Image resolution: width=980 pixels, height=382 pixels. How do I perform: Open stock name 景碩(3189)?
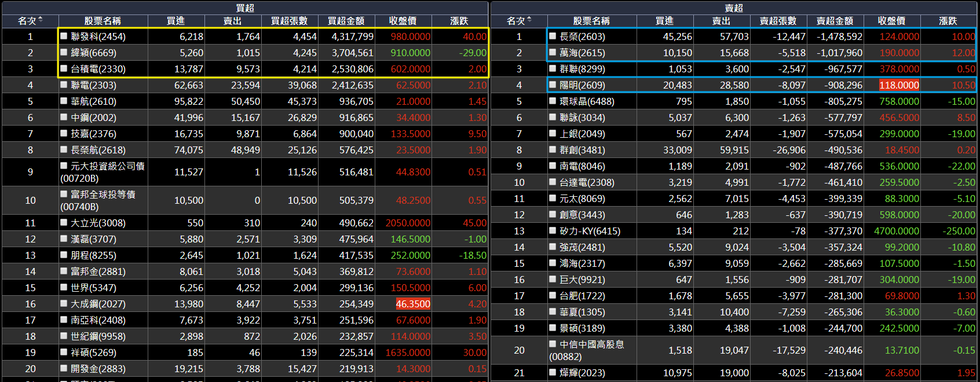[582, 328]
